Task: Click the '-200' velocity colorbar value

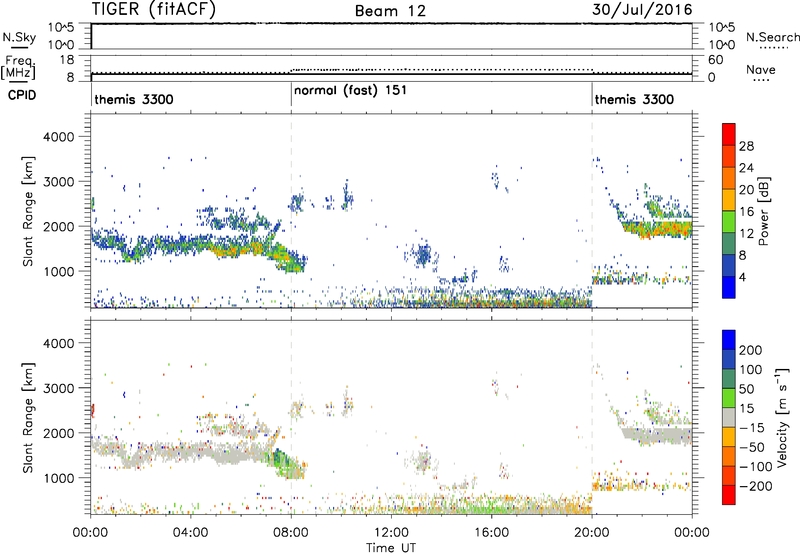Action: (755, 486)
